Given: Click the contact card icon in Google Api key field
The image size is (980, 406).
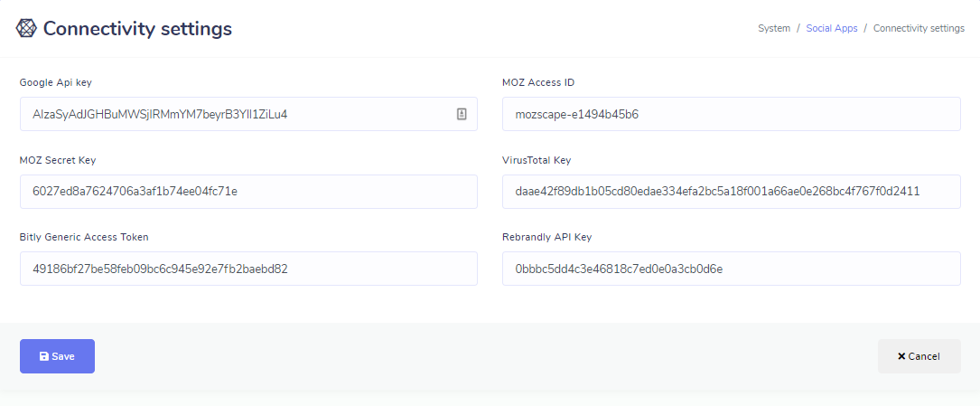Looking at the screenshot, I should pos(462,114).
